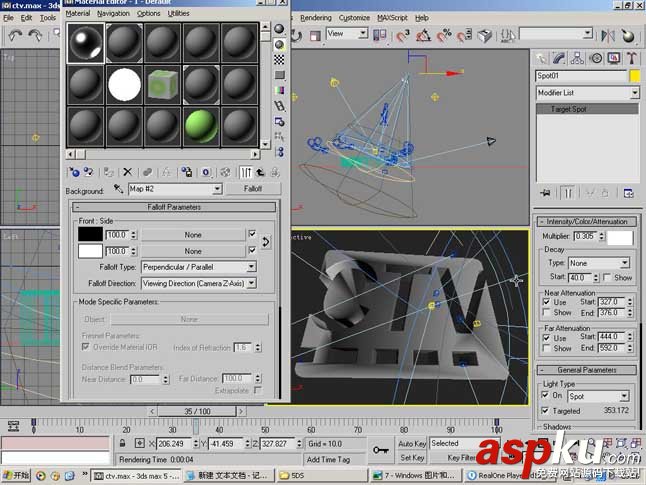Click Show End Result icon
646x485 pixels.
tap(246, 172)
